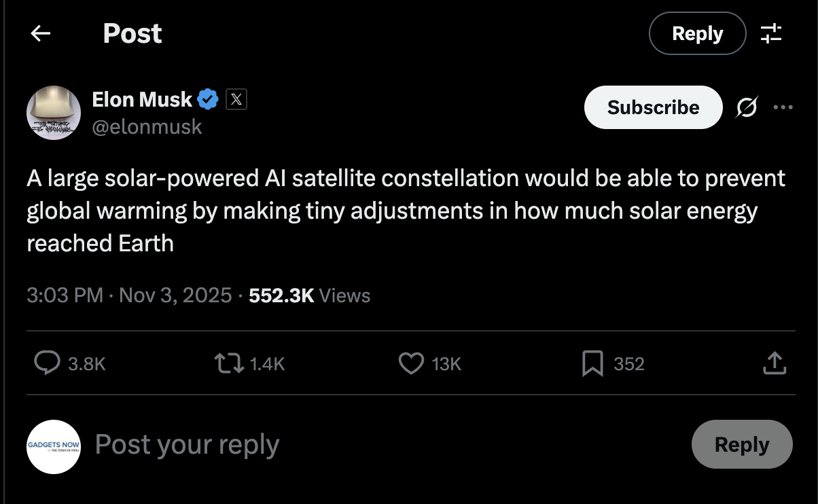This screenshot has height=504, width=818.
Task: Open the timeline settings icon at top right
Action: (x=772, y=33)
